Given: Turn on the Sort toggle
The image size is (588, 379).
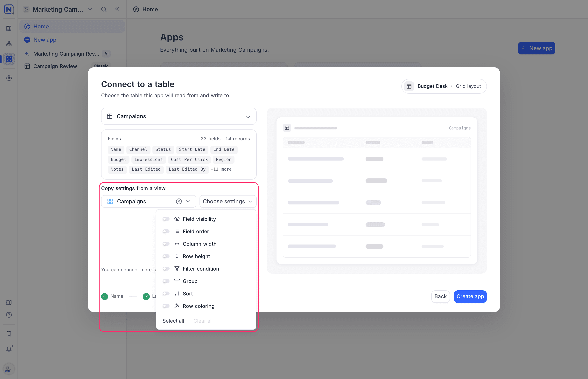Looking at the screenshot, I should [x=166, y=293].
